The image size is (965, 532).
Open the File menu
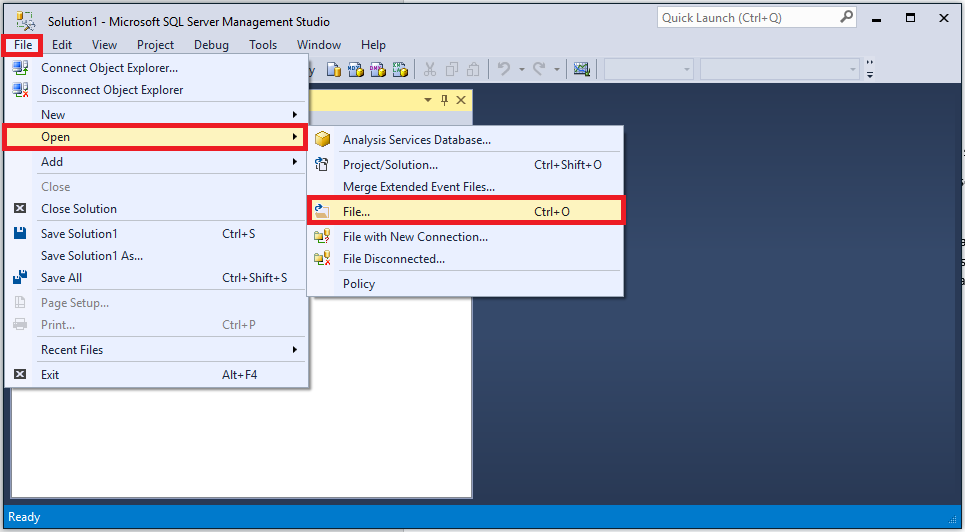[23, 45]
